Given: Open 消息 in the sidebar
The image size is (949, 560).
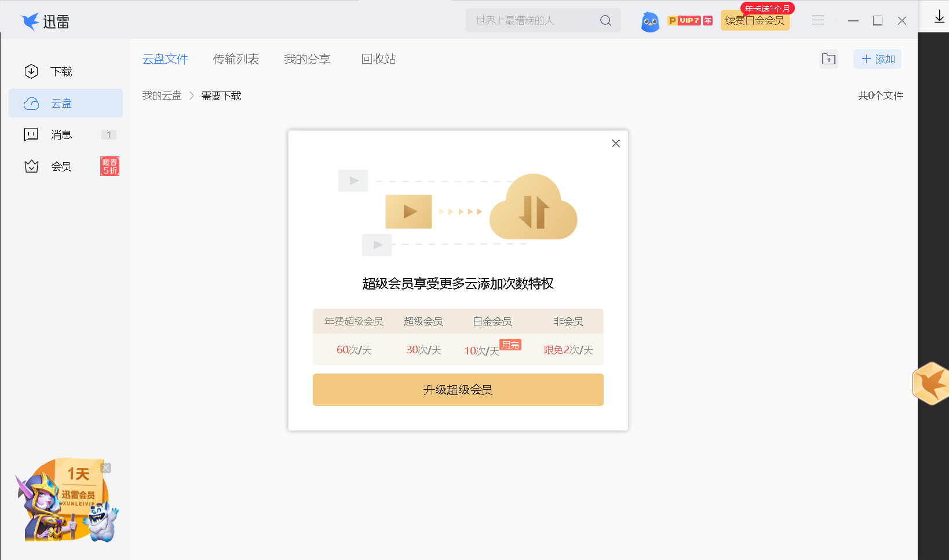Looking at the screenshot, I should point(61,135).
